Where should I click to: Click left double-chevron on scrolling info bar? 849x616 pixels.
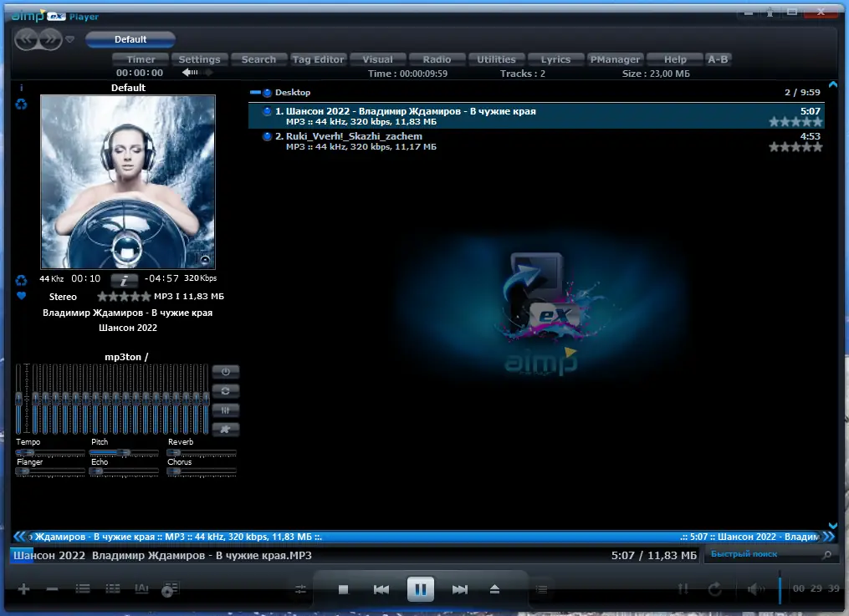(19, 537)
